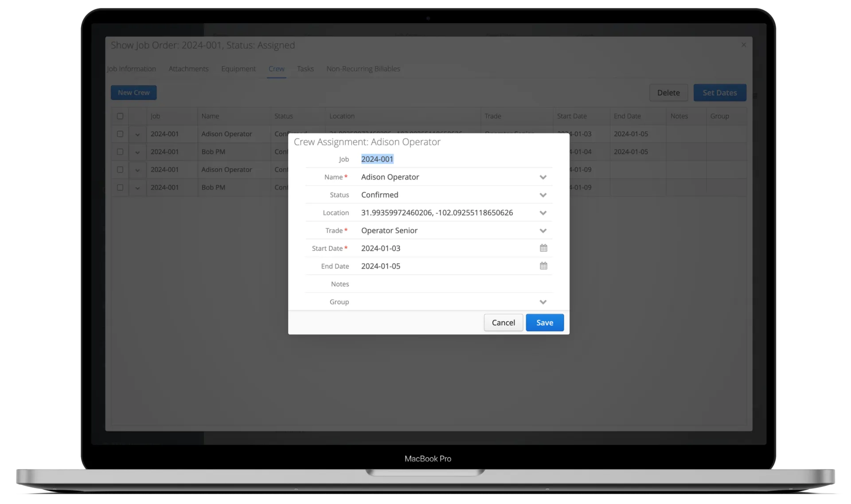The height and width of the screenshot is (504, 851).
Task: Click the empty Notes field
Action: (454, 284)
